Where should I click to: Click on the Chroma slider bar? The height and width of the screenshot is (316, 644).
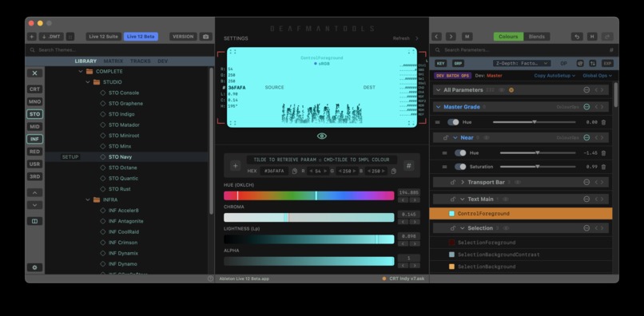click(309, 218)
